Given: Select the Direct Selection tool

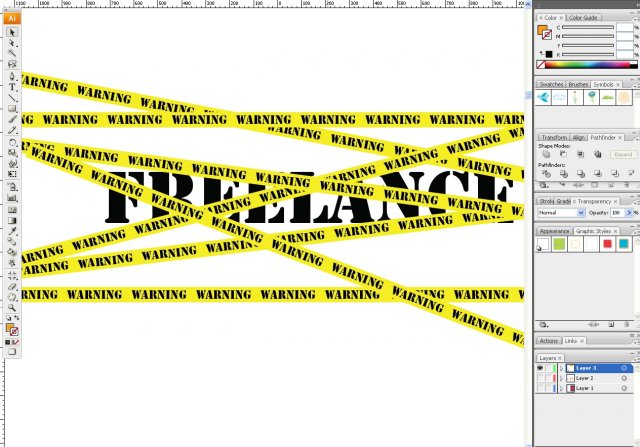Looking at the screenshot, I should (x=12, y=43).
